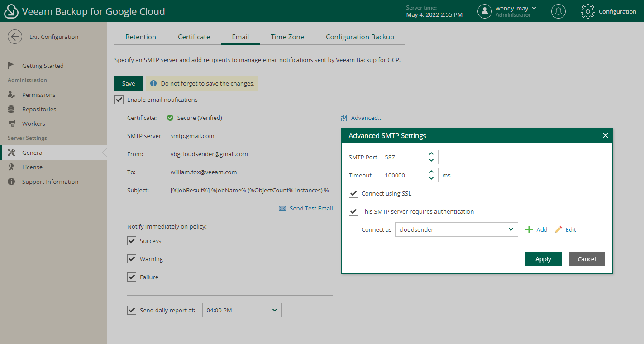Click the Veeam cloud logo icon
Viewport: 644px width, 344px height.
click(x=11, y=12)
